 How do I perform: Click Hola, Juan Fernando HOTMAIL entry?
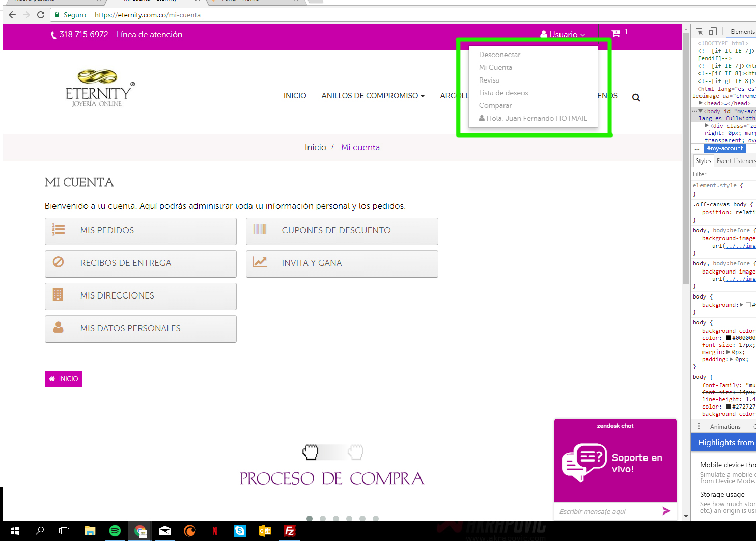pos(533,118)
